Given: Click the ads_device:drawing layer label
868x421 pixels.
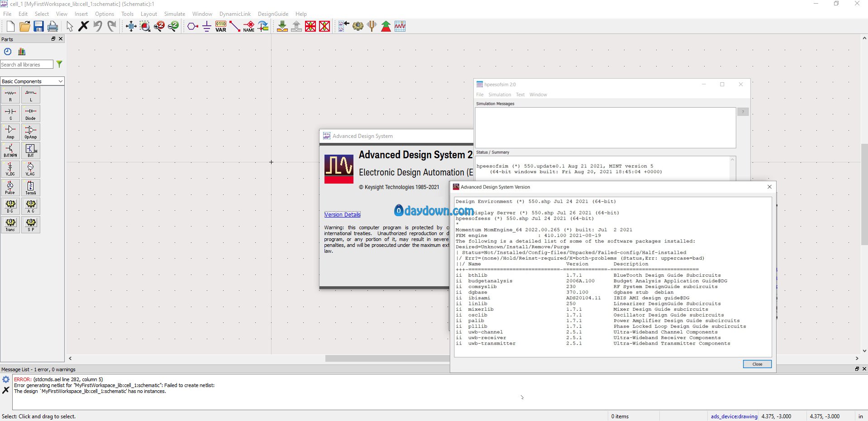Looking at the screenshot, I should (734, 416).
